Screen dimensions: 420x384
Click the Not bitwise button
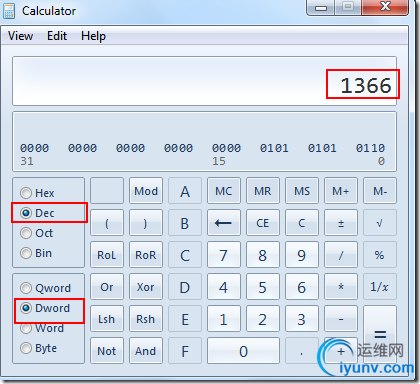point(107,351)
